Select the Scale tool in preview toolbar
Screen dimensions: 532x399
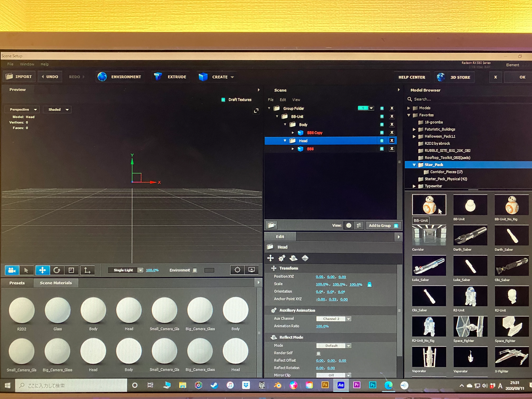[x=71, y=270]
